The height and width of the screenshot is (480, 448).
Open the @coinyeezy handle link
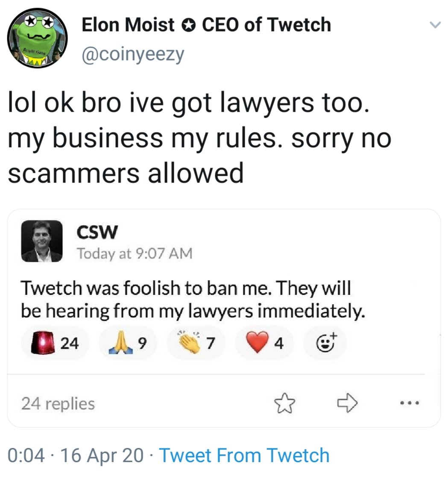[x=133, y=55]
